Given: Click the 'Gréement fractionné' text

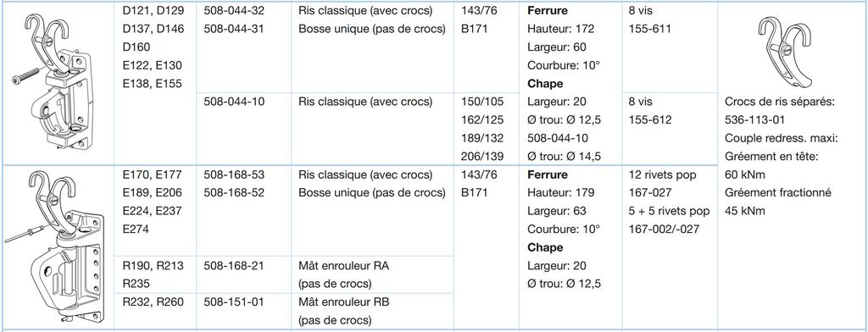Looking at the screenshot, I should (x=778, y=193).
